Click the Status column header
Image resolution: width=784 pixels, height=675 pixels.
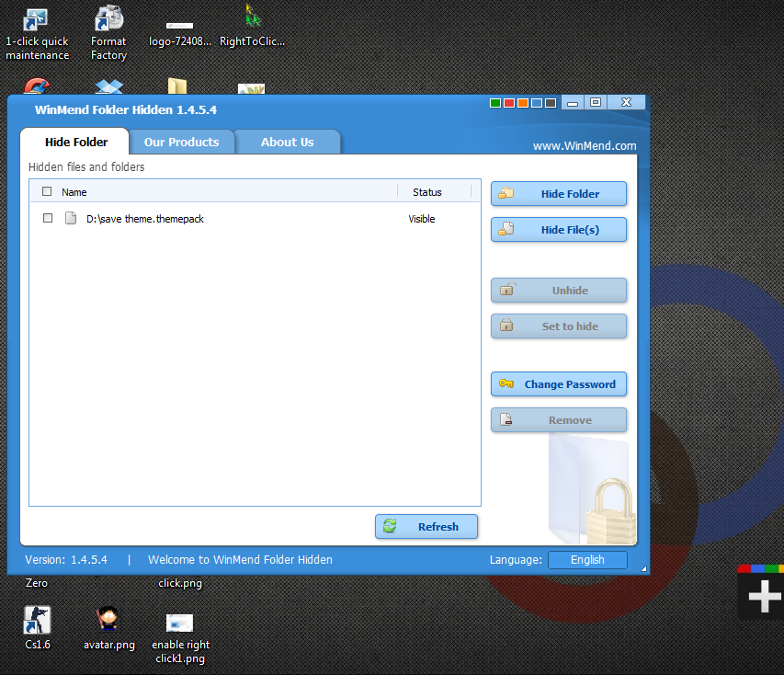(x=426, y=192)
